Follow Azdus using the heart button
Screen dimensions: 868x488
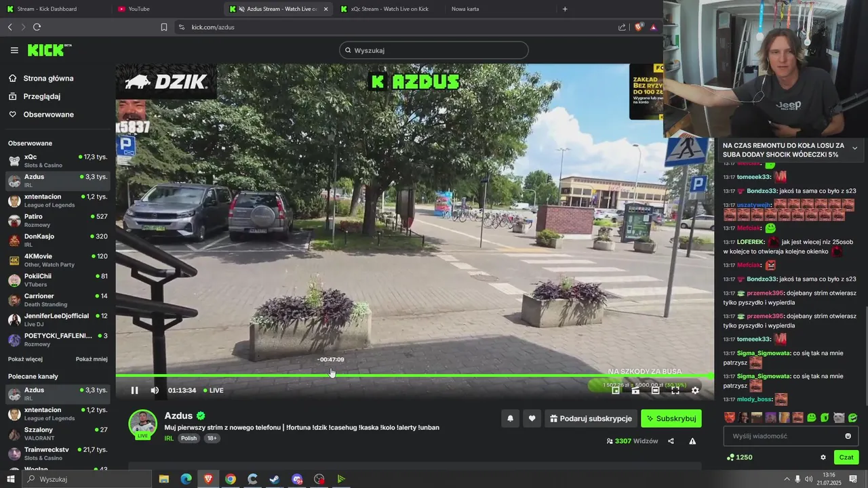tap(532, 419)
